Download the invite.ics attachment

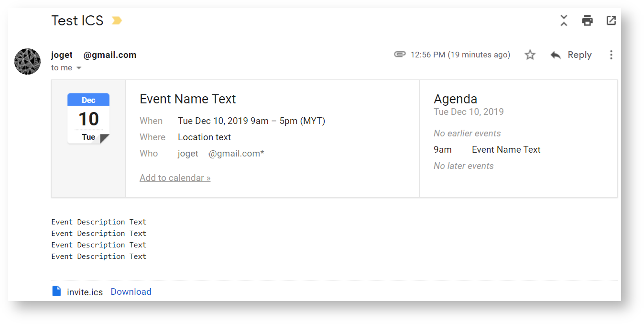coord(131,292)
